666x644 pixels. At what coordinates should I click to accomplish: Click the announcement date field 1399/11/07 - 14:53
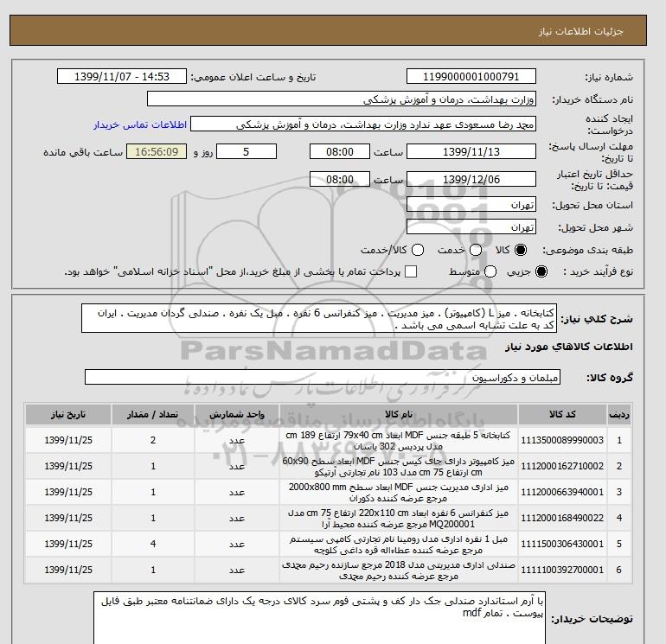pos(122,76)
